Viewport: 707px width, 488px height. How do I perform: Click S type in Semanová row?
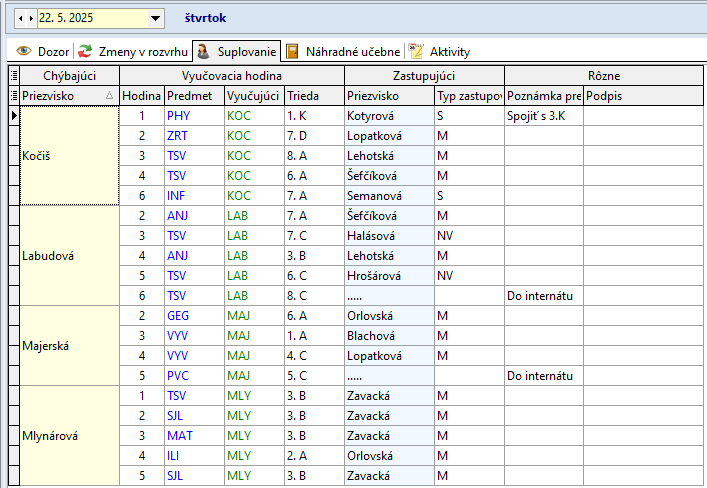tap(469, 196)
